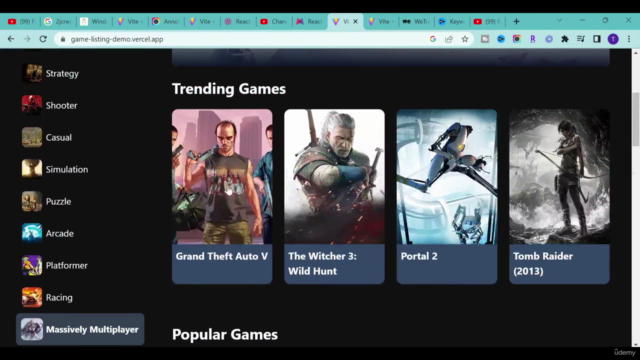The width and height of the screenshot is (640, 360).
Task: Switch to the Windi tab
Action: (93, 22)
